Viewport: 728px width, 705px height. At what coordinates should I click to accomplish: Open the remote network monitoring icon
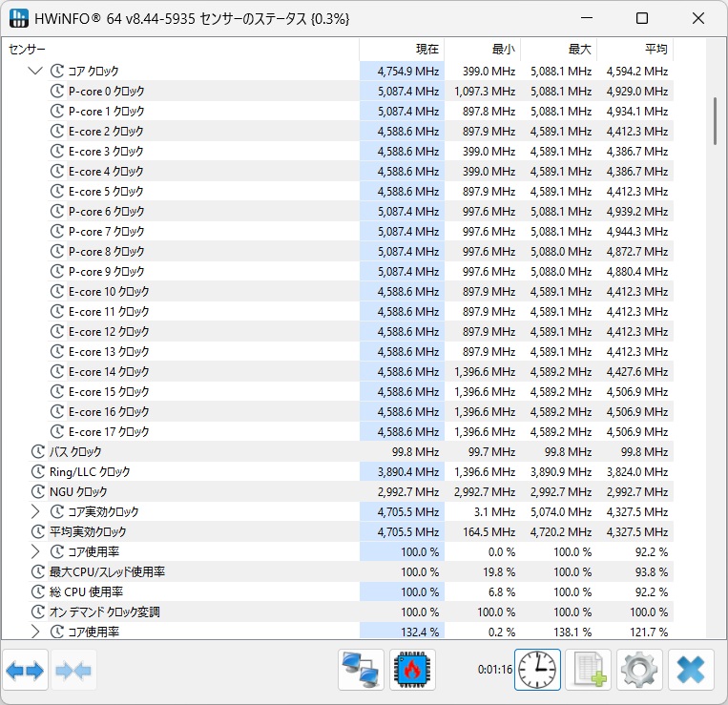tap(361, 670)
